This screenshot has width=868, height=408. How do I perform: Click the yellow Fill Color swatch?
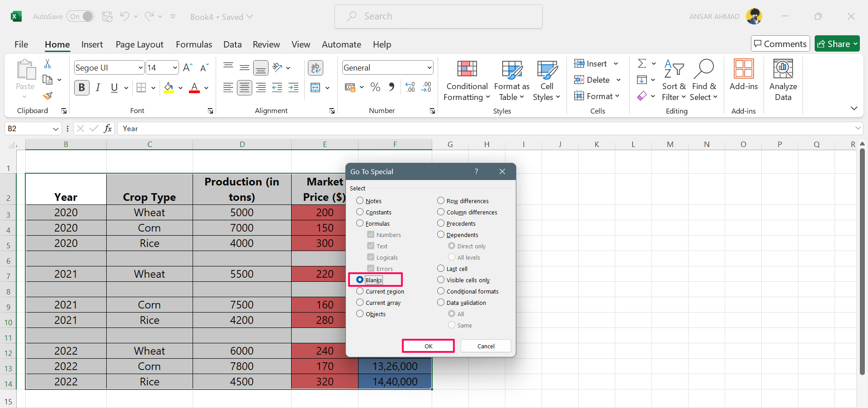click(x=169, y=87)
